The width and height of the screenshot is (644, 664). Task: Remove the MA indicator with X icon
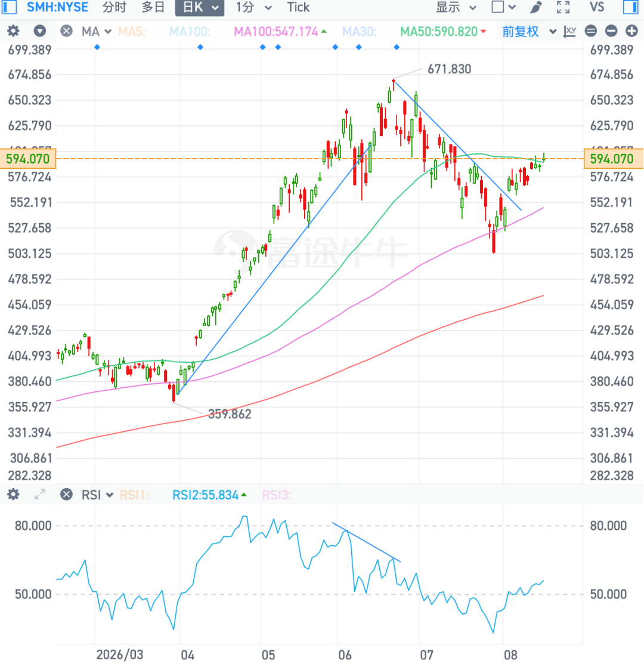coord(66,31)
